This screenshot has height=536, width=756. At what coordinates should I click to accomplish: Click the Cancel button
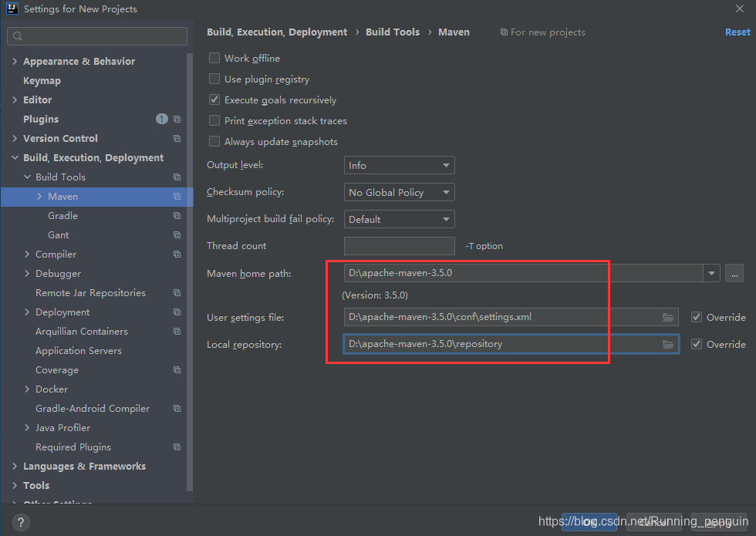tap(654, 522)
